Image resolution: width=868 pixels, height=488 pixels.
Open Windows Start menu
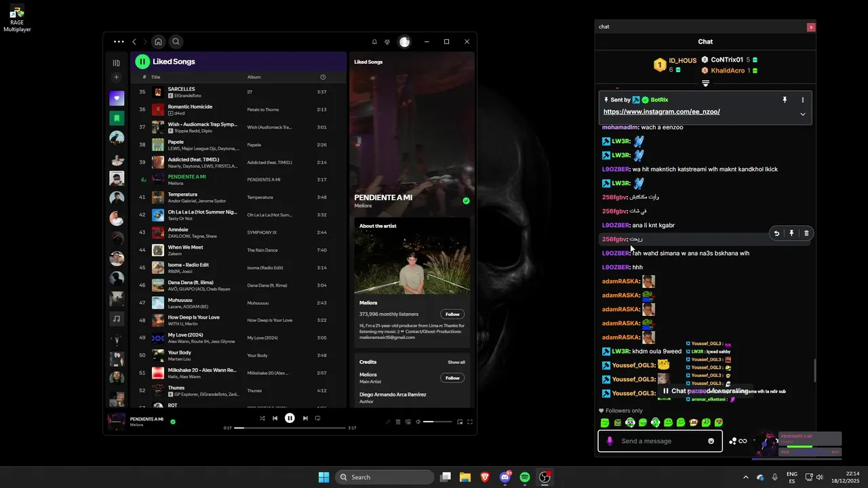pos(323,477)
